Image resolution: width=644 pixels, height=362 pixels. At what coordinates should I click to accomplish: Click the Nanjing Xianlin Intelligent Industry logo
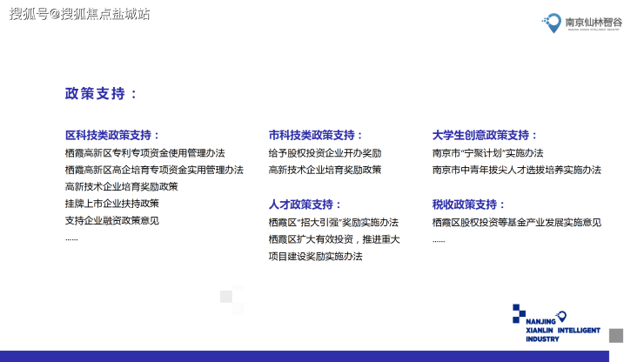coord(556,324)
